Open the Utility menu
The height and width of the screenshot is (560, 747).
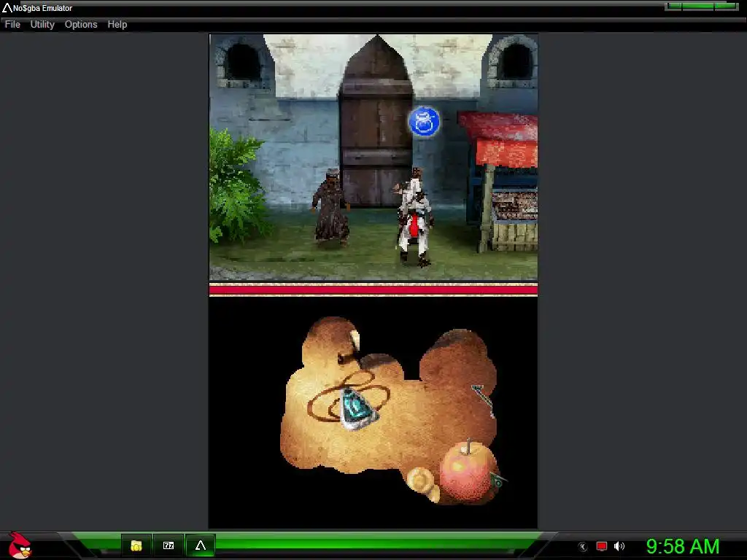[42, 24]
